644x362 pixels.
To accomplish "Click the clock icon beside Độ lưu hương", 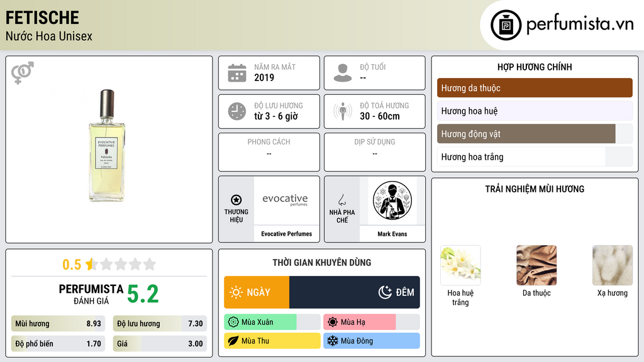I will point(237,111).
